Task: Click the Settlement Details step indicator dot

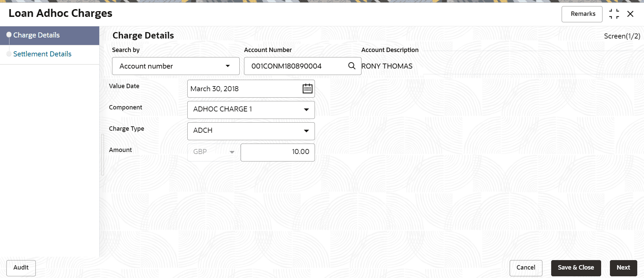Action: coord(9,54)
